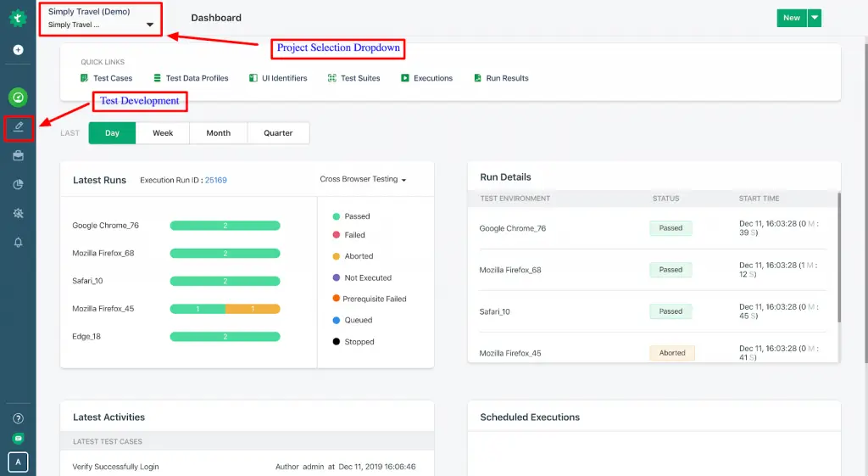Switch to the Quarter time range tab
Screen dimensions: 868x476
click(x=278, y=133)
